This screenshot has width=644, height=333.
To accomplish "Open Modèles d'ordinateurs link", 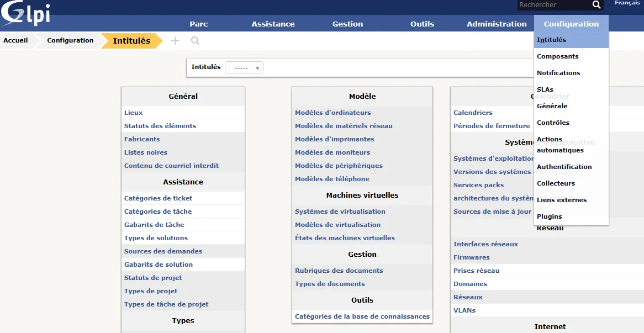I will click(x=332, y=113).
